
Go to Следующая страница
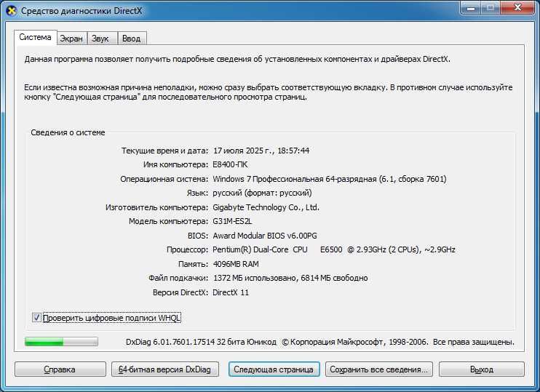coord(274,369)
